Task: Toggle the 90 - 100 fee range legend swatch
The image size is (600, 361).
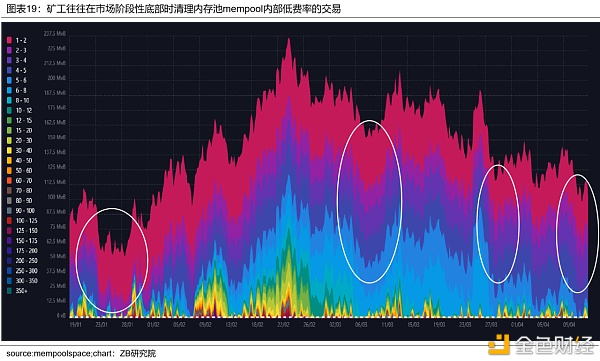Action: [x=10, y=211]
